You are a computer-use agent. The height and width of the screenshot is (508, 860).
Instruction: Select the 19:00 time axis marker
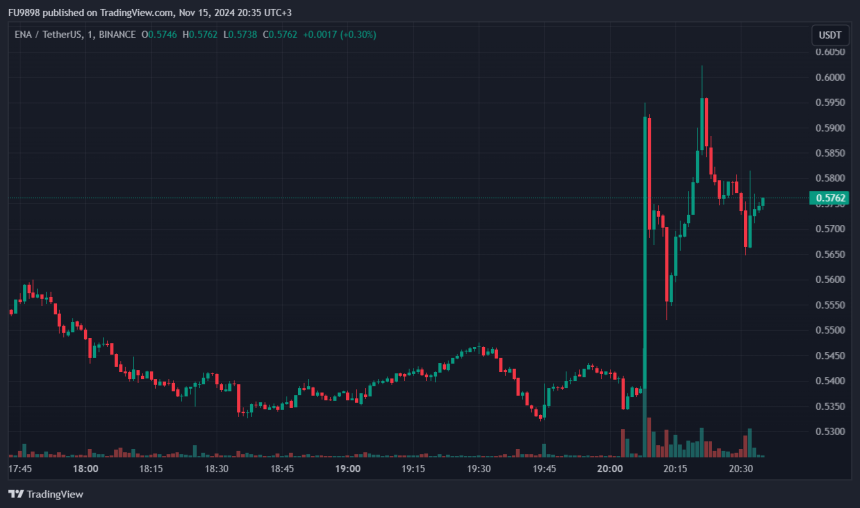(x=348, y=468)
